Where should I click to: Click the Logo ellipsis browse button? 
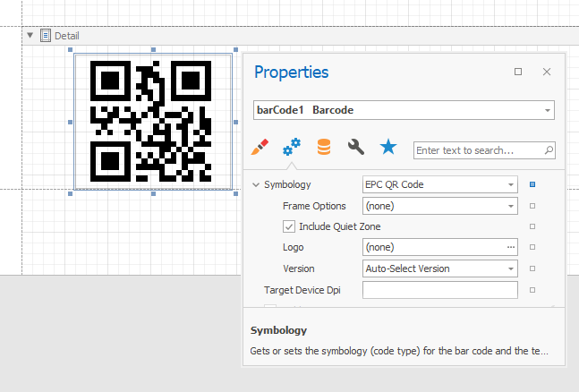tap(510, 248)
